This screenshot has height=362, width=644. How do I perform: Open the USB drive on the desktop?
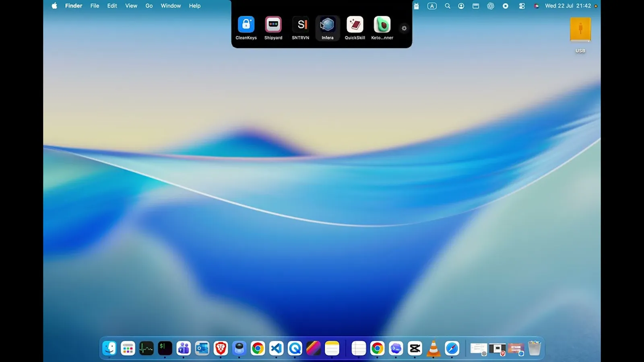tap(580, 29)
